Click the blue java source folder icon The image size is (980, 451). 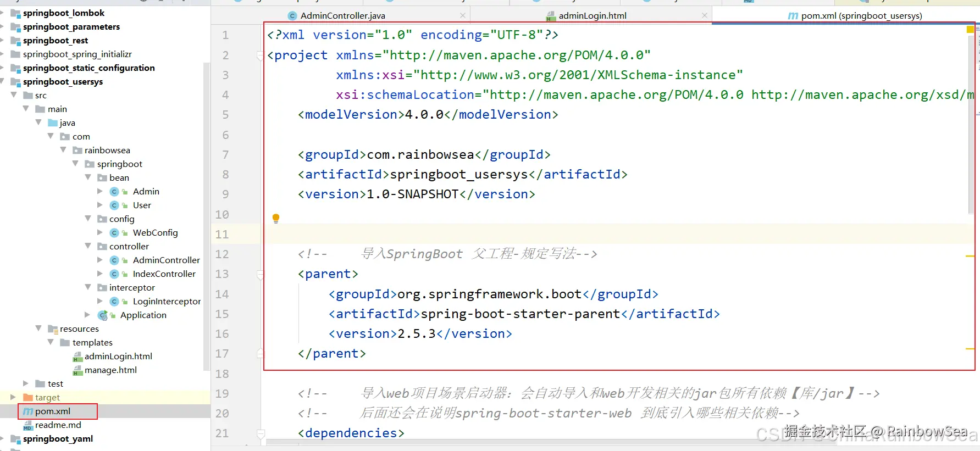53,123
